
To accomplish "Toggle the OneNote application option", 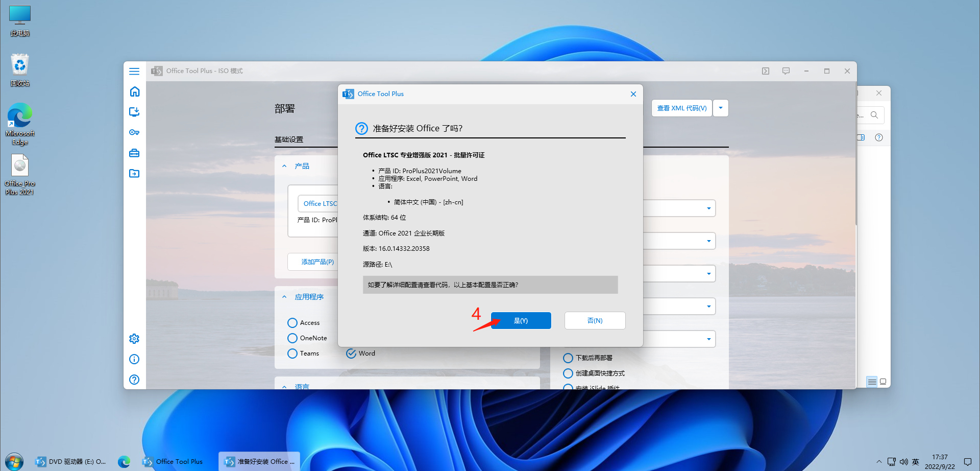I will pos(307,338).
